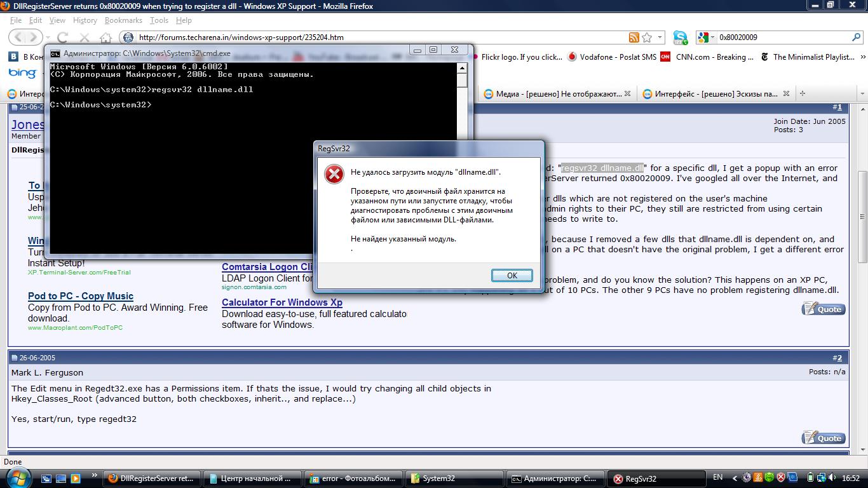Click the EN language indicator
Image resolution: width=868 pixels, height=488 pixels.
click(718, 477)
